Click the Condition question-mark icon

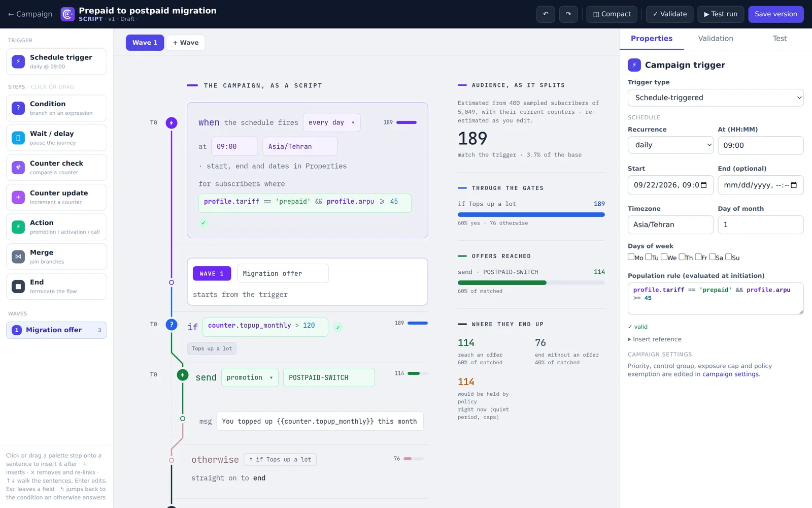click(18, 108)
